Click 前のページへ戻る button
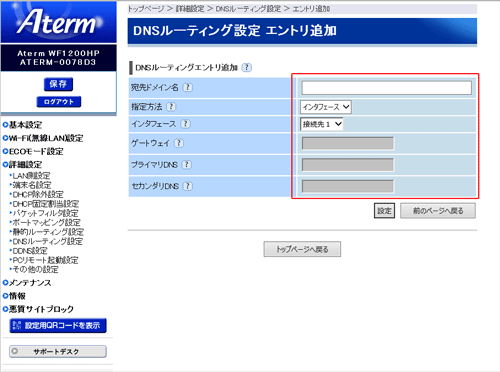500x372 pixels. [x=438, y=211]
